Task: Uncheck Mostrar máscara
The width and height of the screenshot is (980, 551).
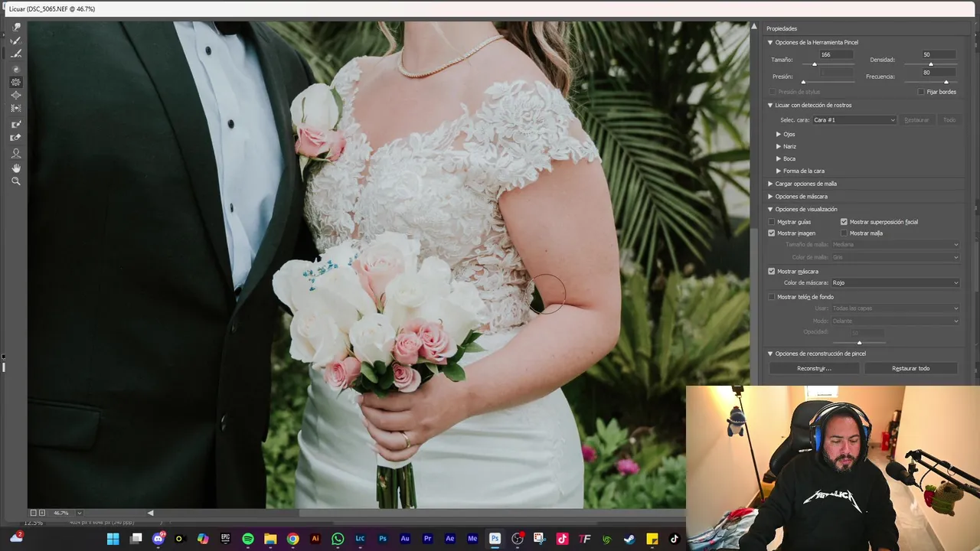Action: pos(772,271)
